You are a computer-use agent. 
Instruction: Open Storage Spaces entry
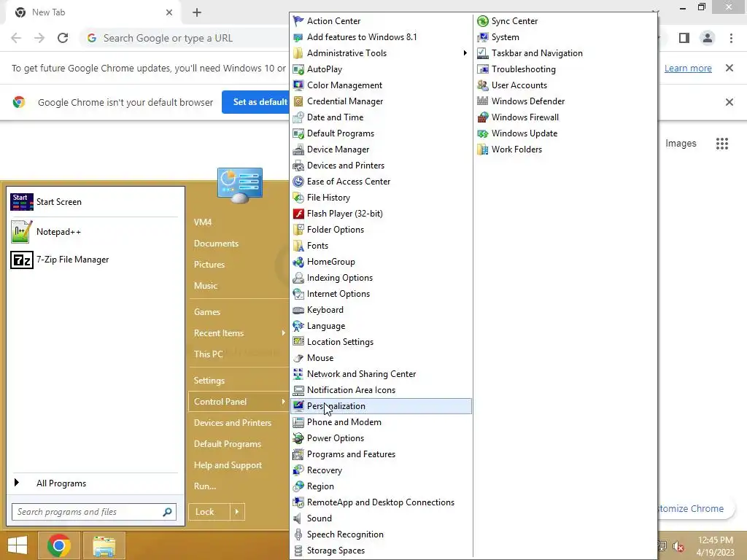tap(381, 551)
